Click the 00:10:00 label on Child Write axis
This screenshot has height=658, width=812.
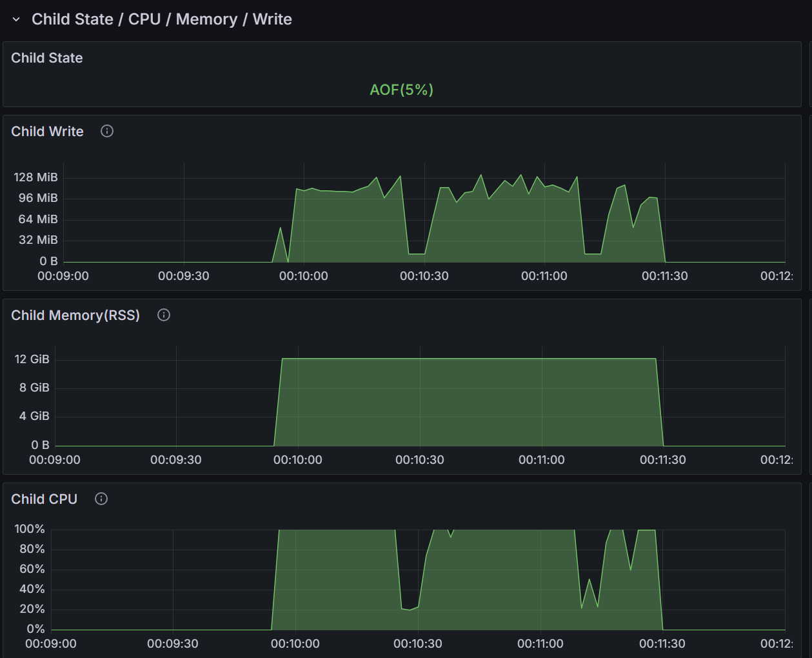pos(303,276)
